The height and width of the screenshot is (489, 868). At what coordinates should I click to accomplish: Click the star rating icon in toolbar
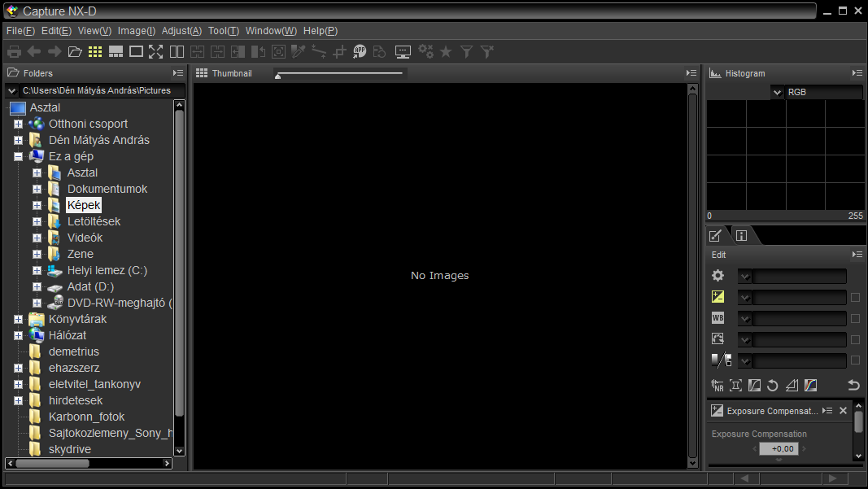pyautogui.click(x=446, y=52)
